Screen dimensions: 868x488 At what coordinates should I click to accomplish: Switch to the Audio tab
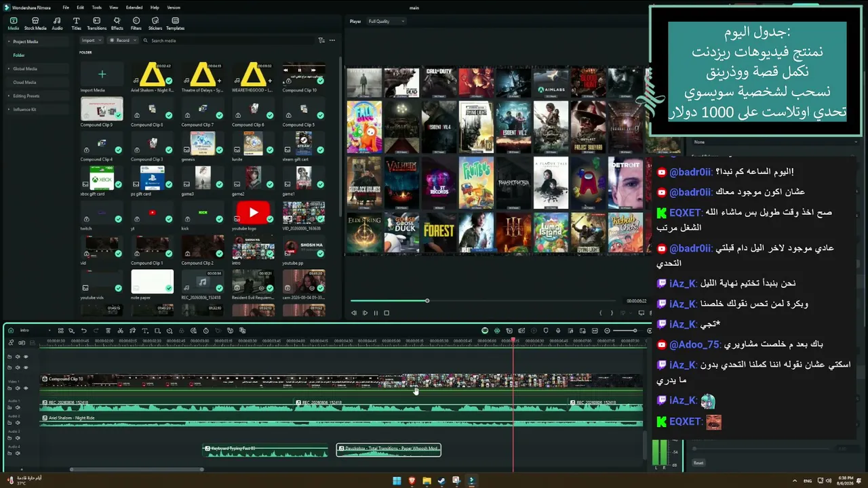(x=57, y=24)
